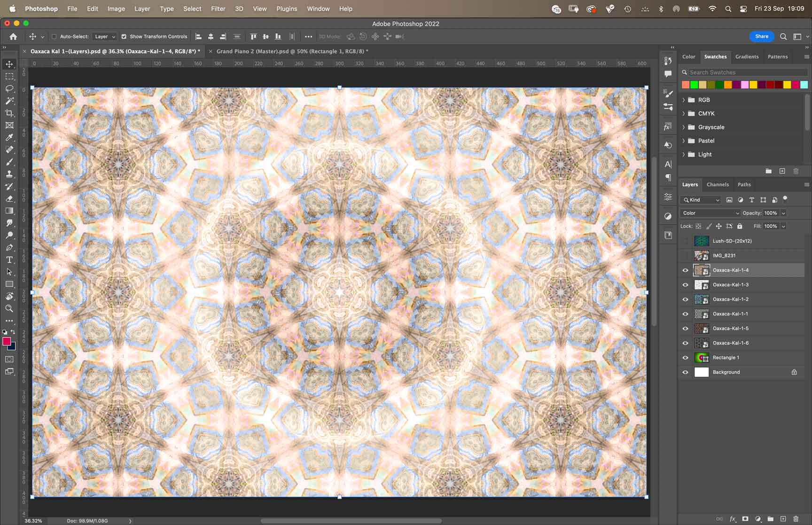Click the Home icon in options bar
Screen dimensions: 812x525
13,36
